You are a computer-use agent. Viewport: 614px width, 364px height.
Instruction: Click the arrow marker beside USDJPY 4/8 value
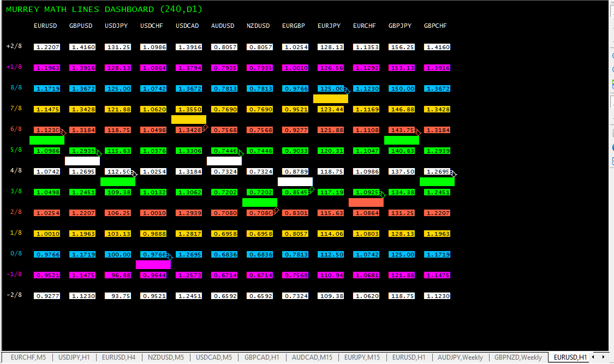134,174
